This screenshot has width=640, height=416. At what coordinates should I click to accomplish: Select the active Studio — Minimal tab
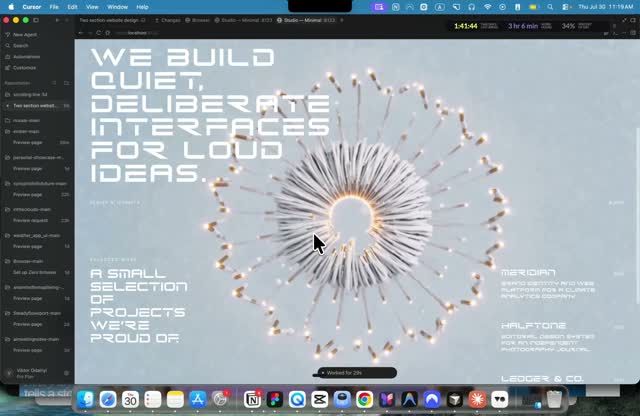tap(306, 20)
